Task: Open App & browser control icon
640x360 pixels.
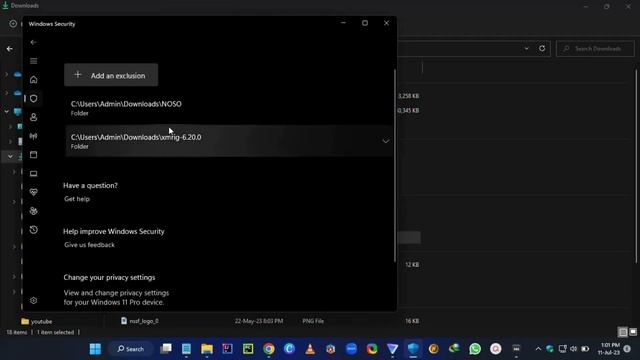Action: 33,155
